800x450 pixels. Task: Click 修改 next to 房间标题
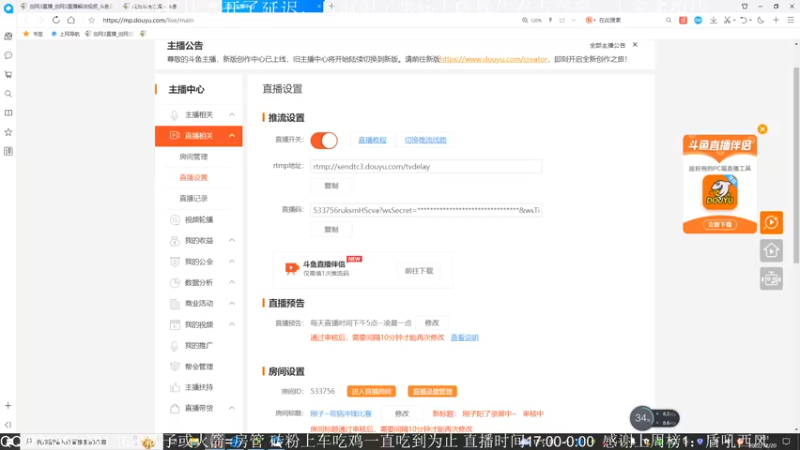[402, 414]
